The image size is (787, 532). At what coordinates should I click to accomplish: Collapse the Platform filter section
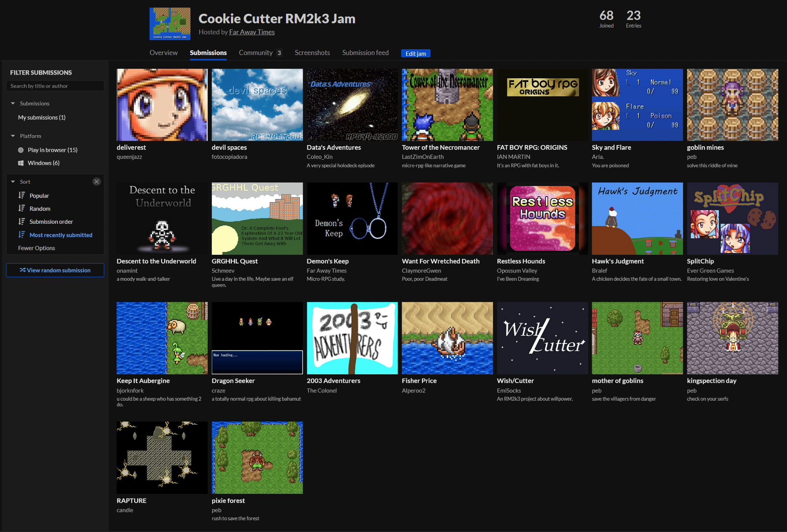coord(13,136)
